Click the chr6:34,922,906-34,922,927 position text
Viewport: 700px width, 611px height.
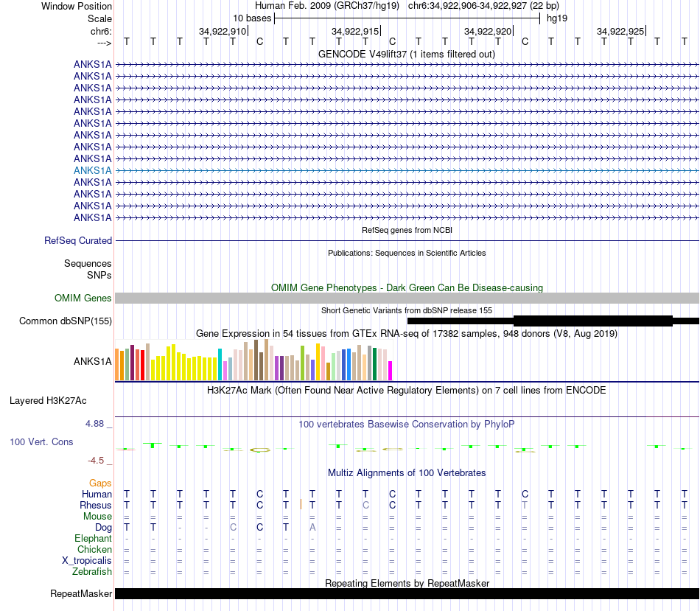483,6
